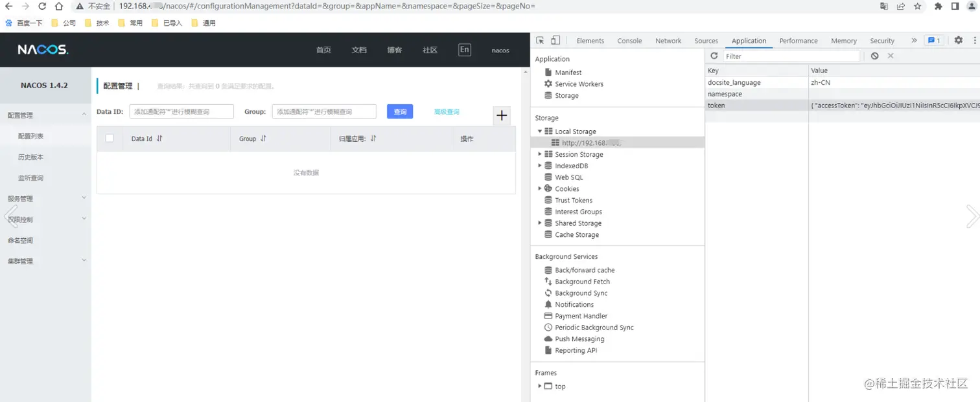This screenshot has height=402, width=980.
Task: Switch to the Sources tab
Action: click(706, 41)
